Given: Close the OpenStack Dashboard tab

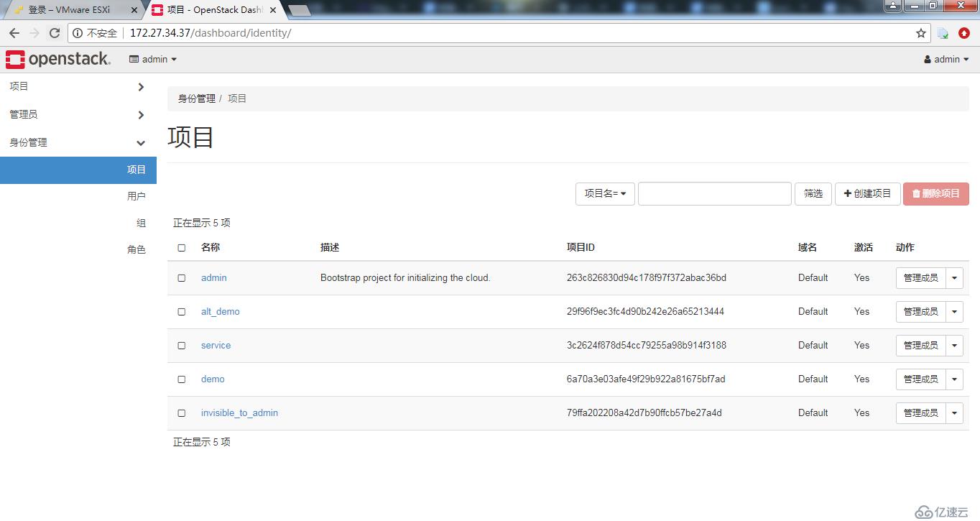Looking at the screenshot, I should coord(273,10).
